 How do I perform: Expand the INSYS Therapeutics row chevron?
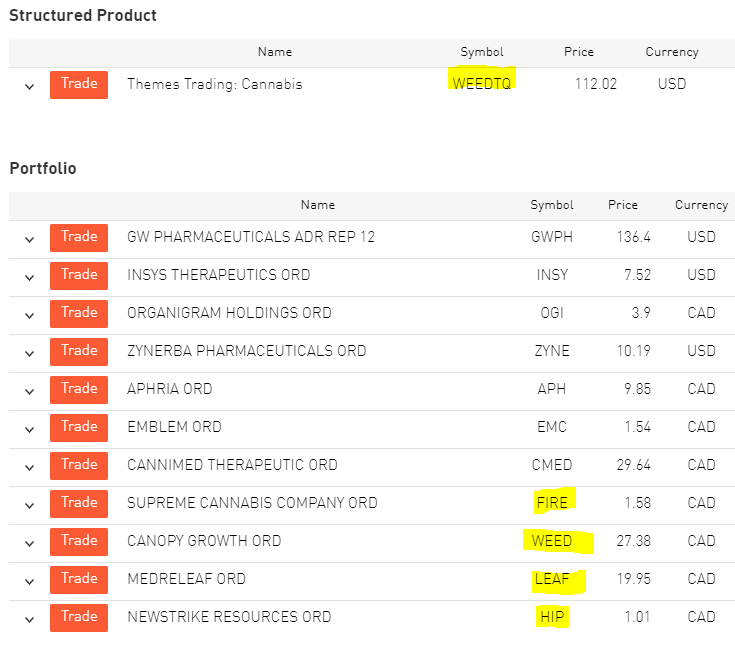tap(30, 278)
